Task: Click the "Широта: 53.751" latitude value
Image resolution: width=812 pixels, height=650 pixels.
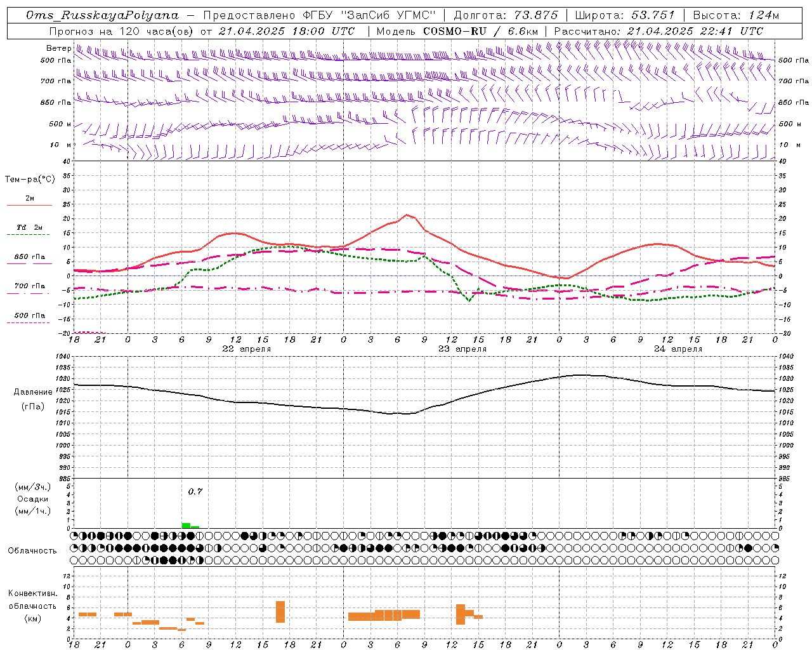Action: 625,15
